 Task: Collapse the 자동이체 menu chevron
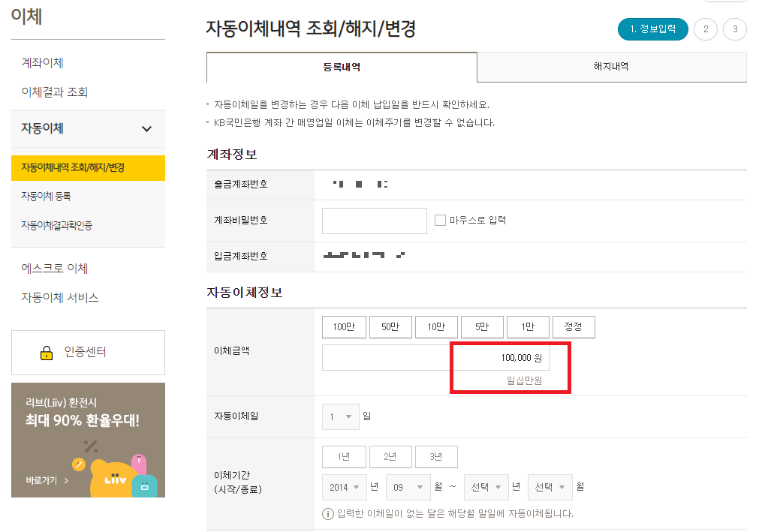coord(146,129)
